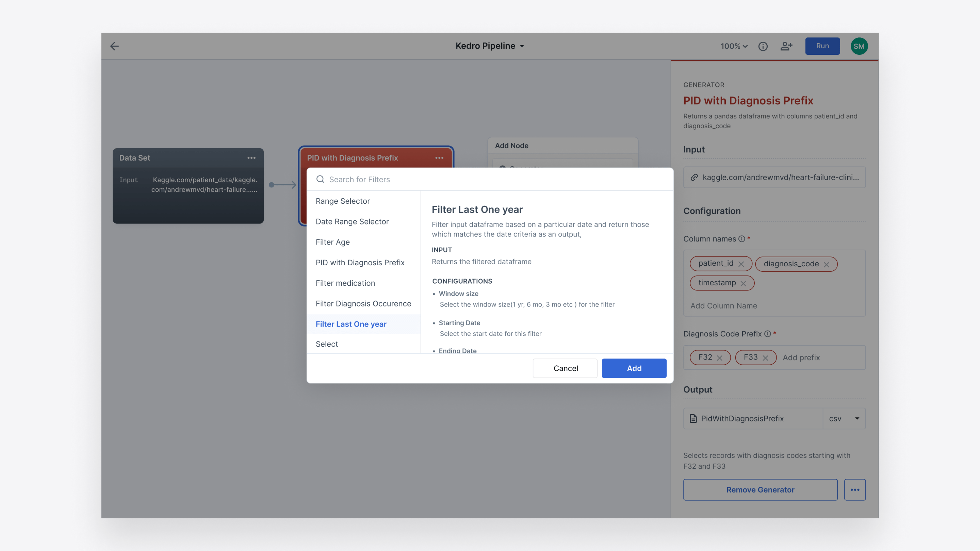Click Column names info icon
This screenshot has height=551, width=980.
741,239
